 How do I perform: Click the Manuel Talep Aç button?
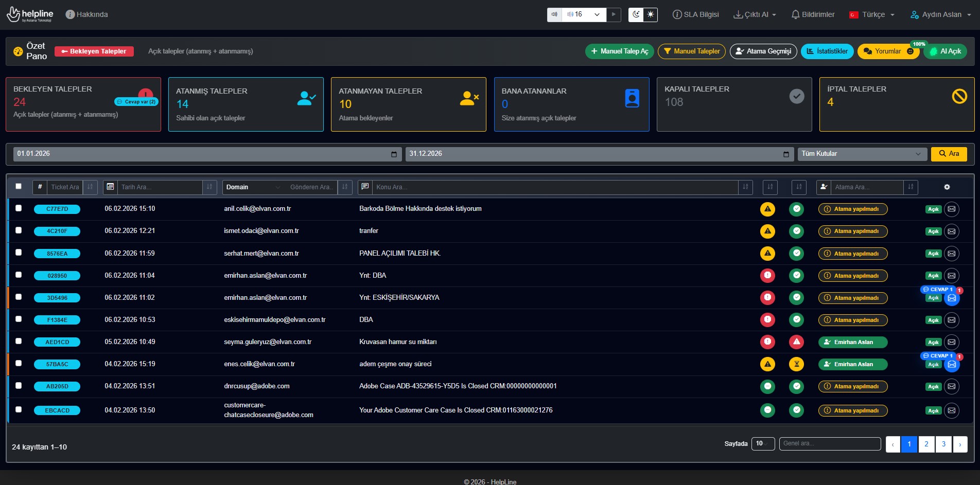[x=619, y=51]
